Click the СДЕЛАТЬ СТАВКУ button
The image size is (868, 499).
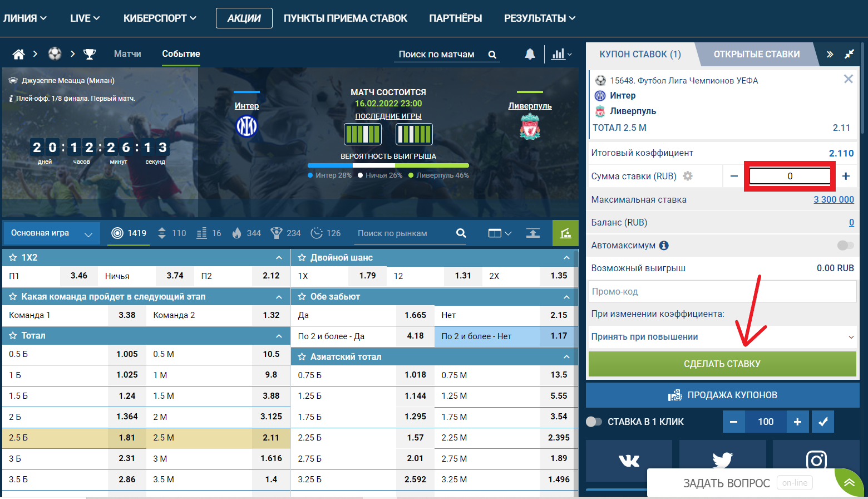(722, 364)
